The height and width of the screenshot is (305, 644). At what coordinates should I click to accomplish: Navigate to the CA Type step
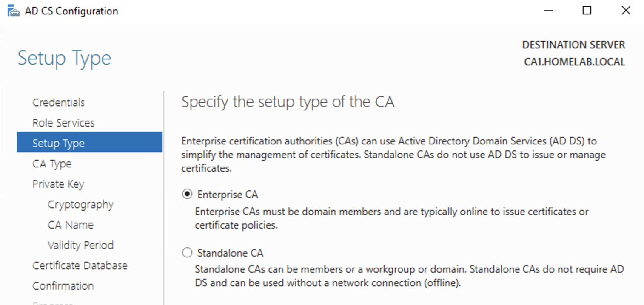tap(52, 164)
